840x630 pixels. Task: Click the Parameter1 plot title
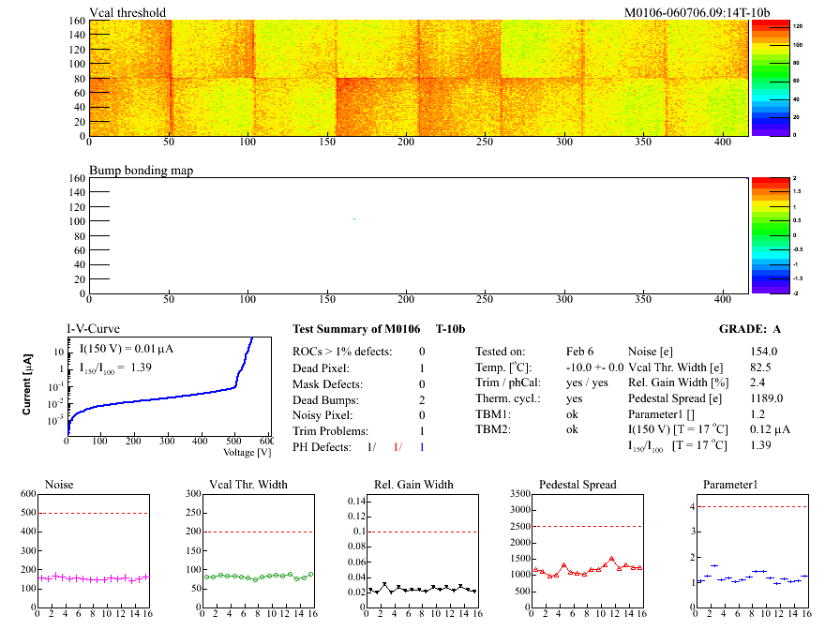(730, 485)
